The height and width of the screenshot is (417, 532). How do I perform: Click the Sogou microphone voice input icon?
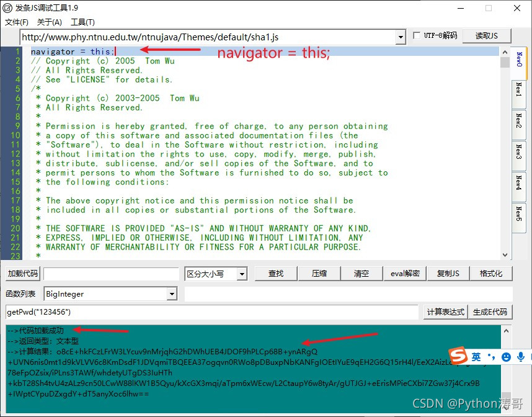coord(521,357)
